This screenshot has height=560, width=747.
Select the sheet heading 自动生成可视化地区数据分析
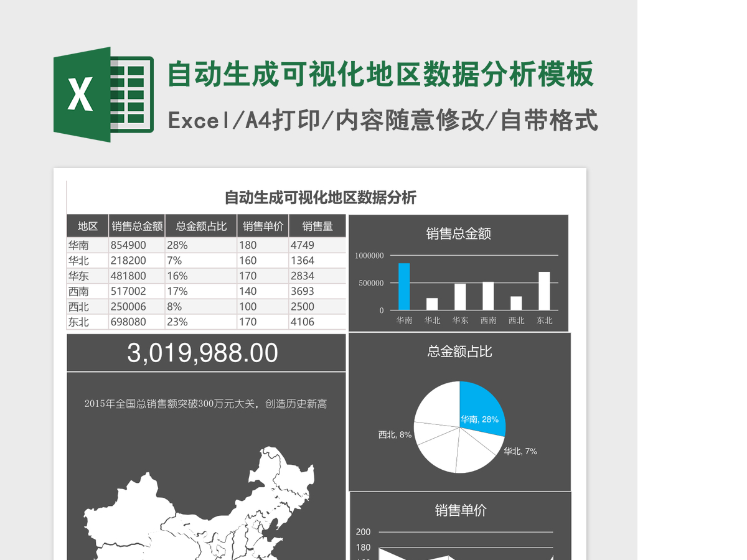click(x=320, y=198)
